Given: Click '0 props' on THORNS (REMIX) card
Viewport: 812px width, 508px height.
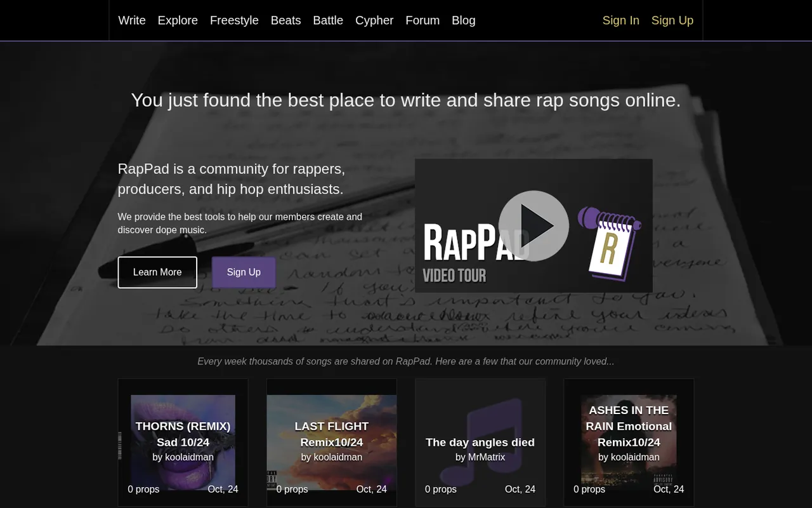Looking at the screenshot, I should pyautogui.click(x=143, y=489).
